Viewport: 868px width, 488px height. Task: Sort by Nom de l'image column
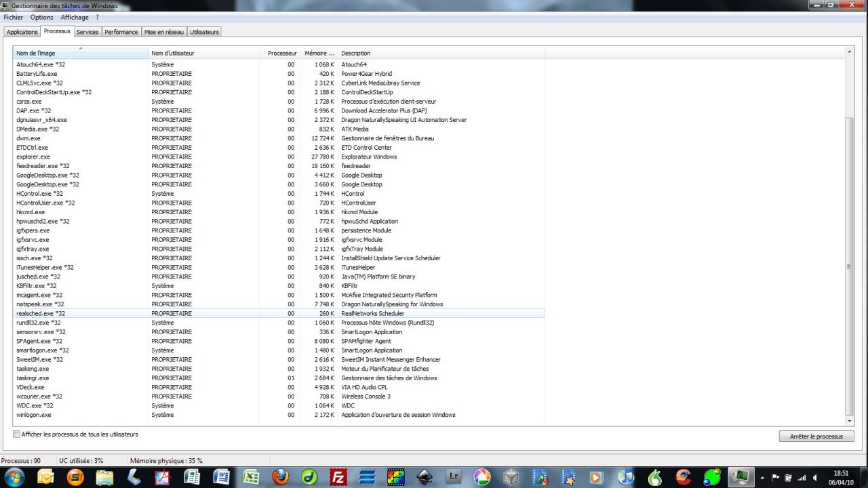[81, 53]
